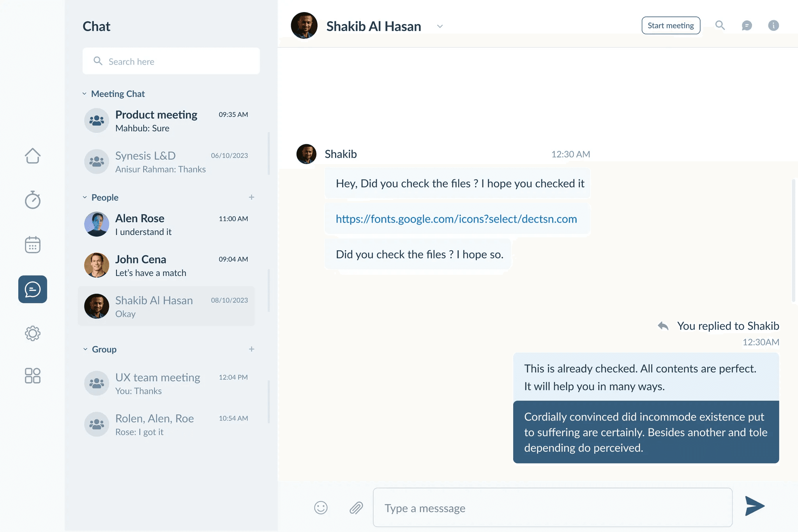Search within conversation magnifier icon

point(720,25)
